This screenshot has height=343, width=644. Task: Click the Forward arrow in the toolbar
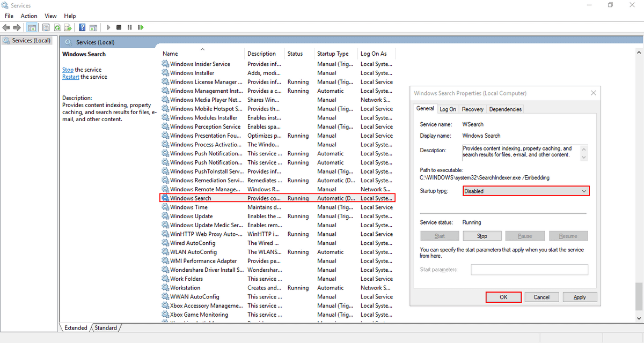click(17, 27)
